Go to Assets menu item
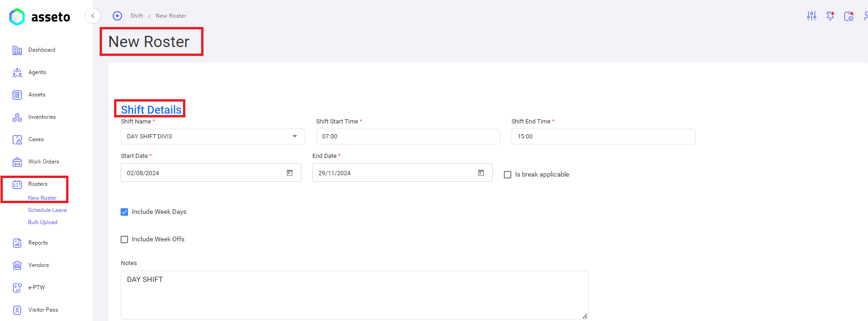 37,95
